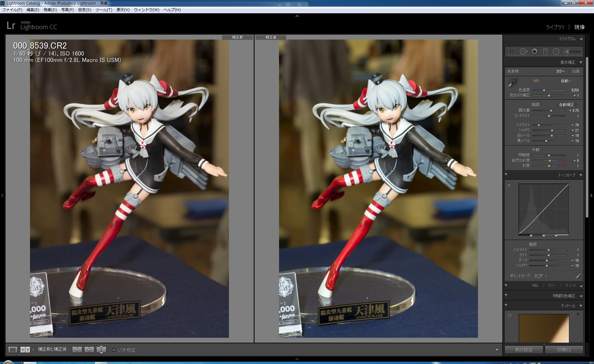Switch to the 現像 module
This screenshot has width=594, height=364.
coord(579,27)
